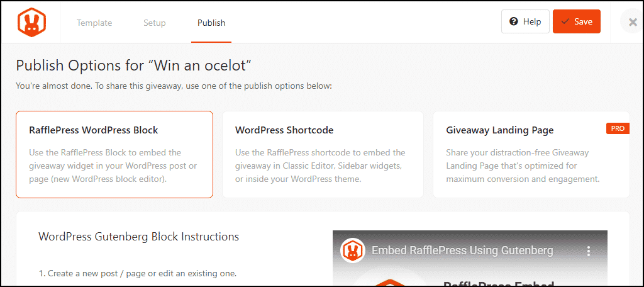Open the Embed RafflePress Using Gutenberg title
This screenshot has height=287, width=644.
[462, 250]
